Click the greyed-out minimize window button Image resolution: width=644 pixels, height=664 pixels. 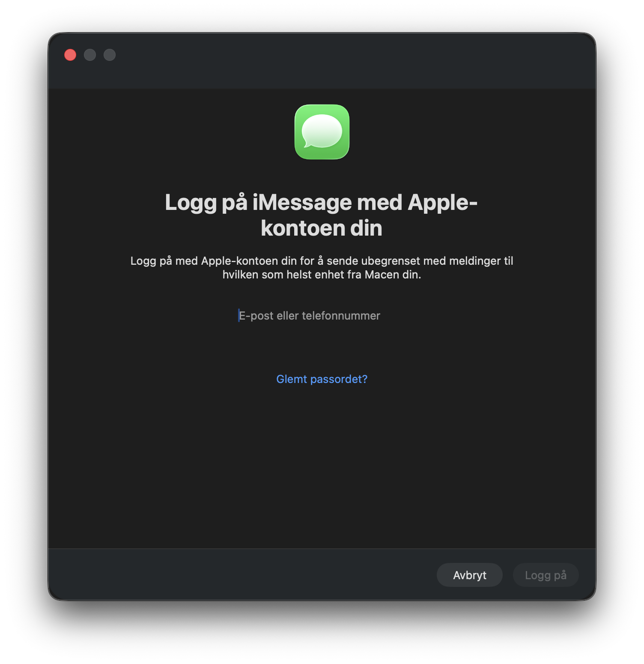click(90, 55)
